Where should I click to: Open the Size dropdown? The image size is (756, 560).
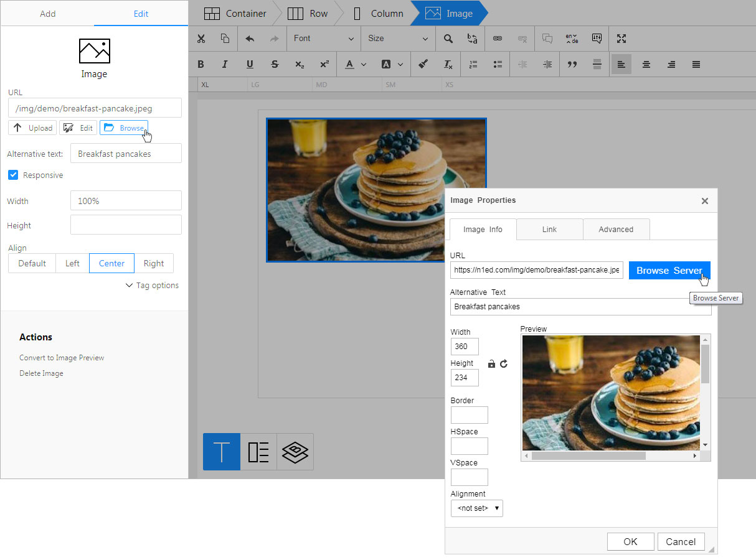coord(398,39)
